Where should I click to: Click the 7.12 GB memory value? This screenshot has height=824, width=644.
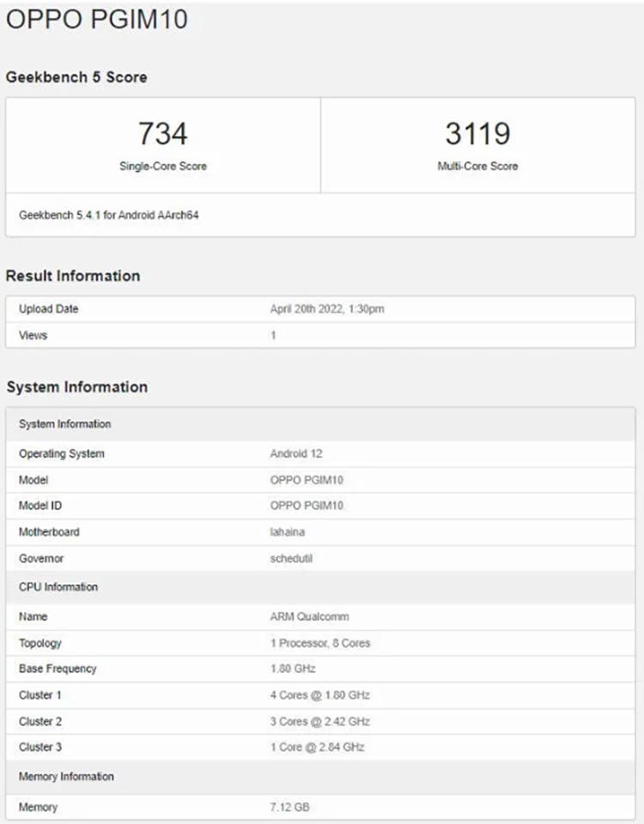tap(290, 807)
